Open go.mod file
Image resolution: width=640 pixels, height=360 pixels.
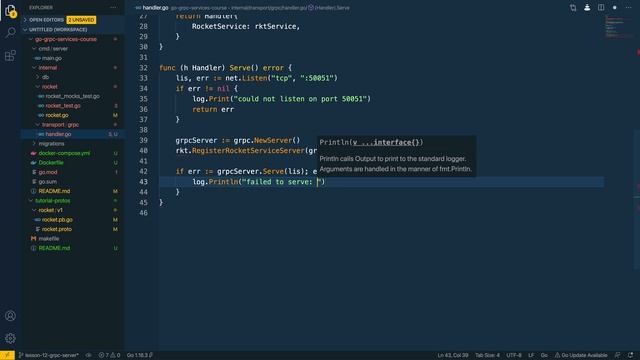pyautogui.click(x=48, y=172)
